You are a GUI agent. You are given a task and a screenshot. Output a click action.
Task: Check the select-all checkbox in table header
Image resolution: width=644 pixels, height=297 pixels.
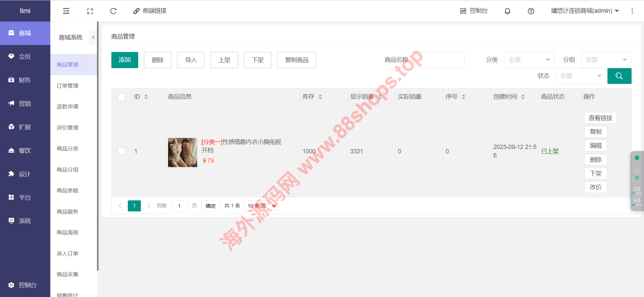[x=121, y=97]
